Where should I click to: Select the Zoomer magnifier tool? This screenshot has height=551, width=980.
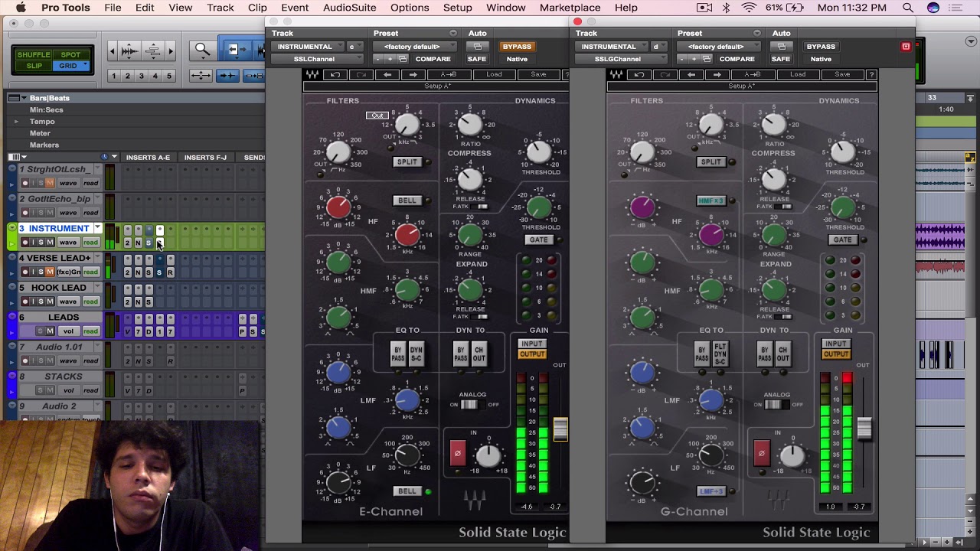pos(202,51)
